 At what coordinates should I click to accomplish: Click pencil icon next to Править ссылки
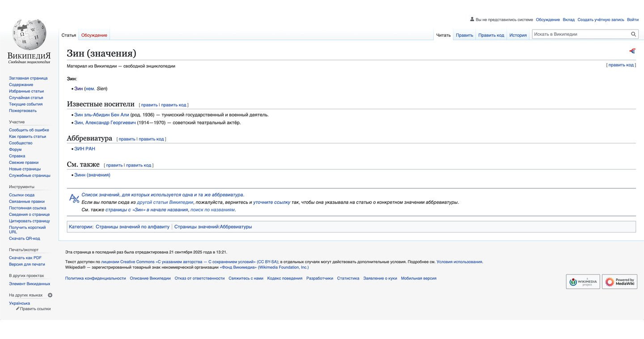18,309
